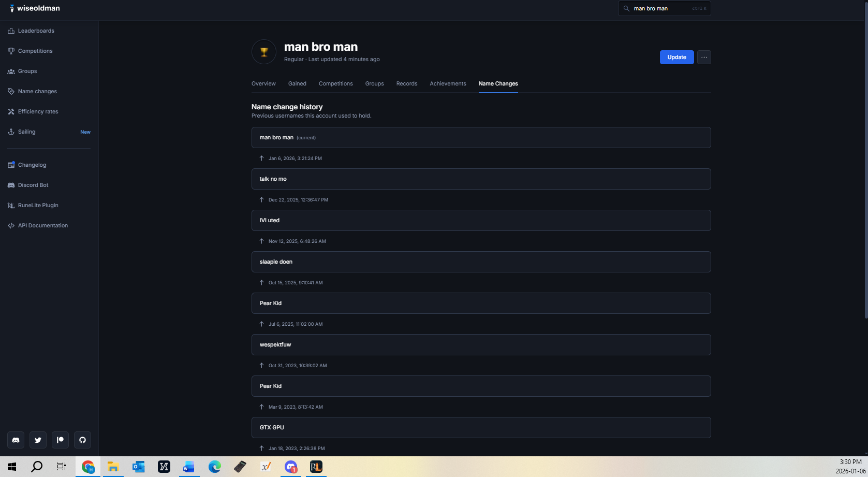Click the Changelog newspaper icon

pos(11,165)
